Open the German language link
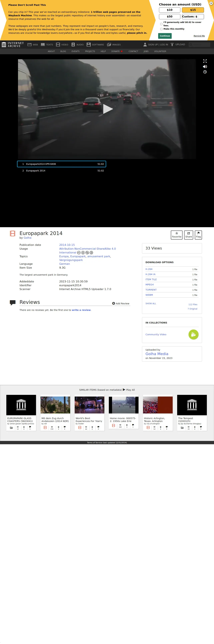Image resolution: width=214 pixels, height=644 pixels. point(64,264)
